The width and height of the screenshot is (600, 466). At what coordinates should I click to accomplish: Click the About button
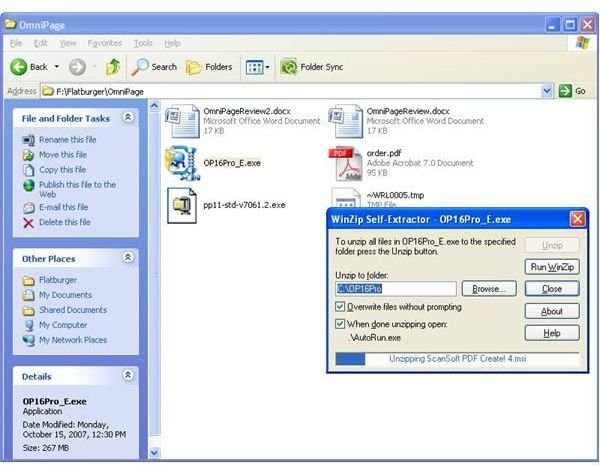[x=552, y=311]
